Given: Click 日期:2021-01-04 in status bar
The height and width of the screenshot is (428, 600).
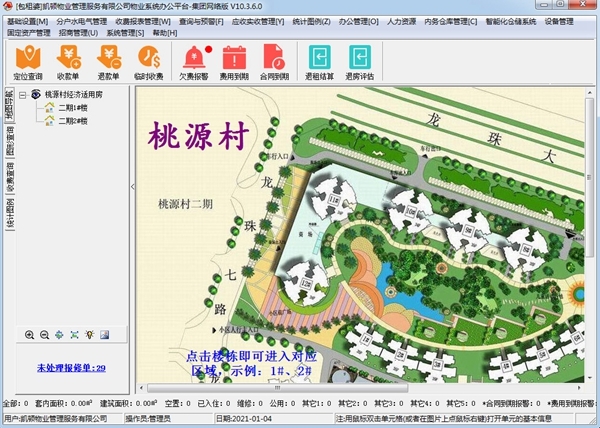Looking at the screenshot, I should coord(244,418).
